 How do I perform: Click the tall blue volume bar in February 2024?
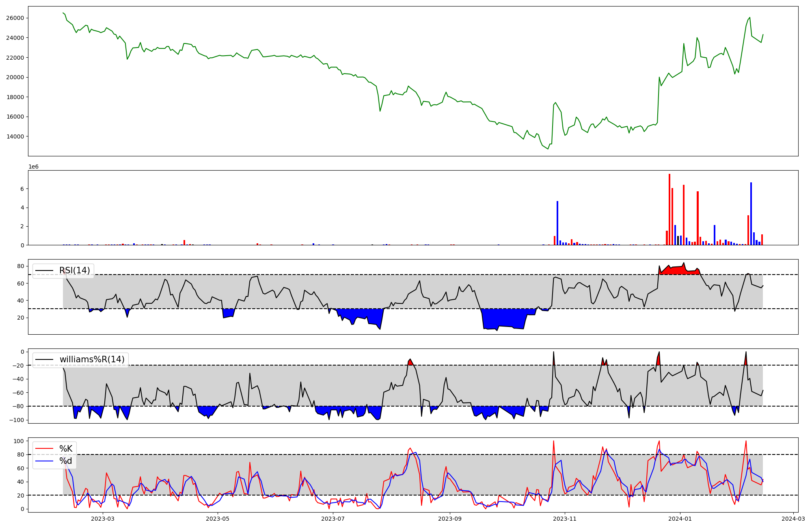(751, 213)
